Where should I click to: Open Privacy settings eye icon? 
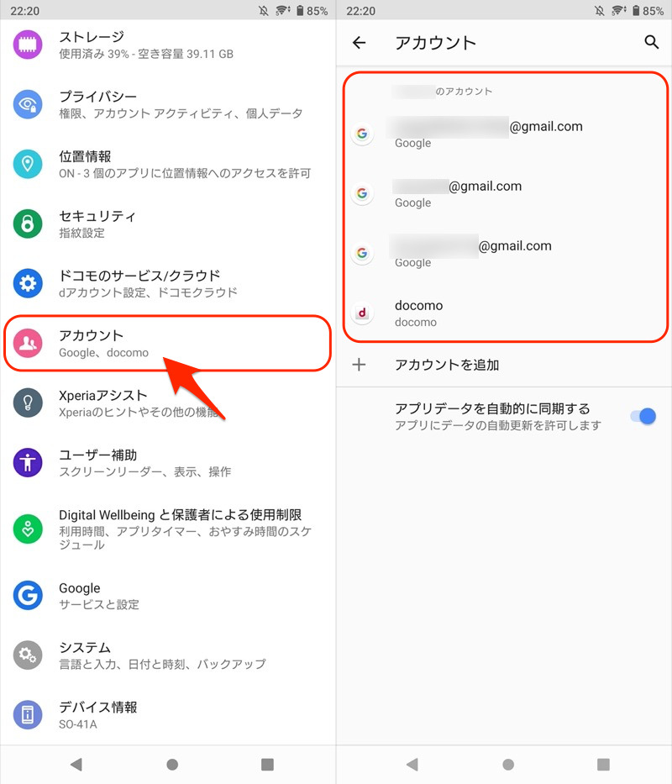(x=28, y=104)
